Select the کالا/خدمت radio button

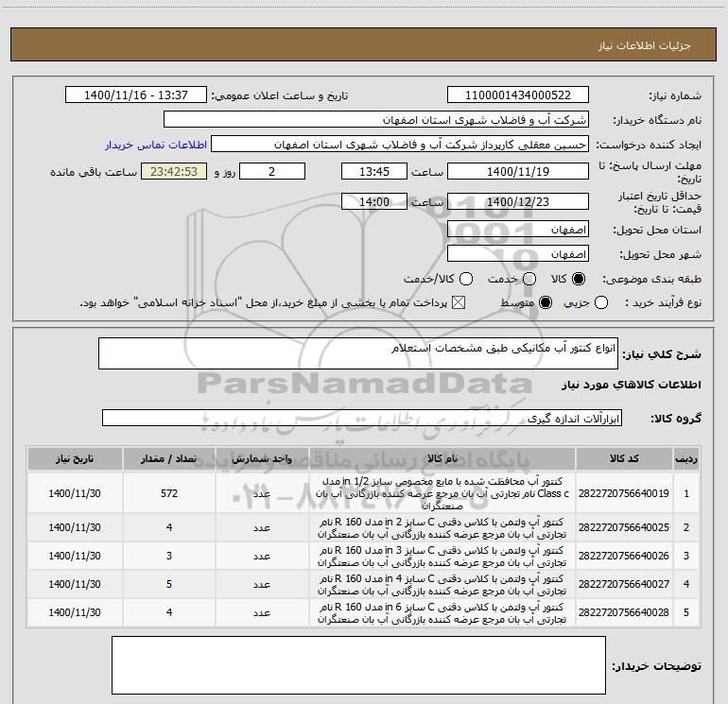pos(466,279)
